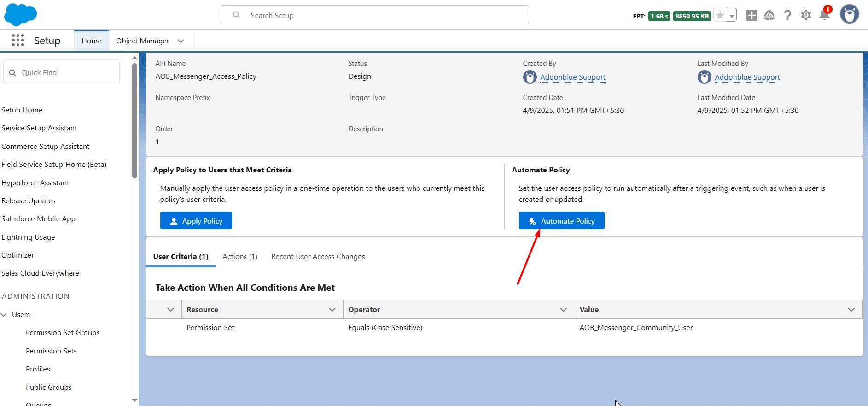The width and height of the screenshot is (868, 406).
Task: Open the App Launcher dots icon
Action: [x=18, y=41]
